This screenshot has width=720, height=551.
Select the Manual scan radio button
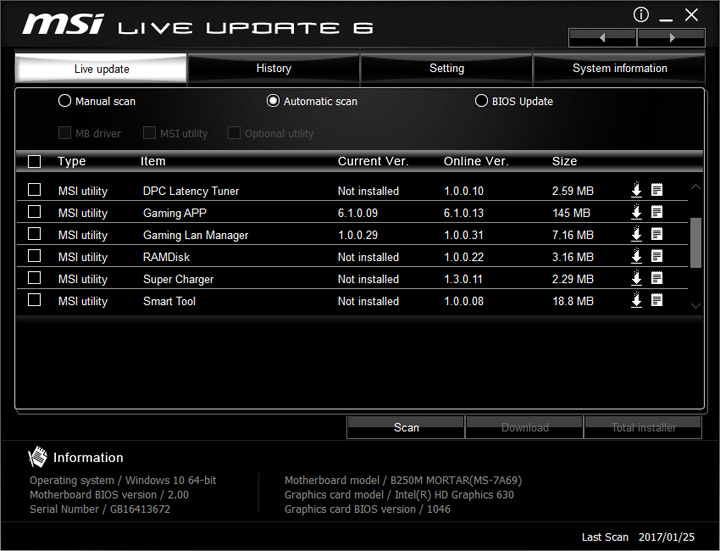point(65,101)
